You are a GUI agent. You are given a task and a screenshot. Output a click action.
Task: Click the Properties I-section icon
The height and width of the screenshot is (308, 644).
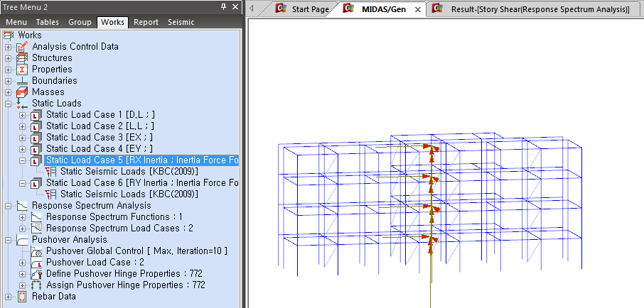22,70
